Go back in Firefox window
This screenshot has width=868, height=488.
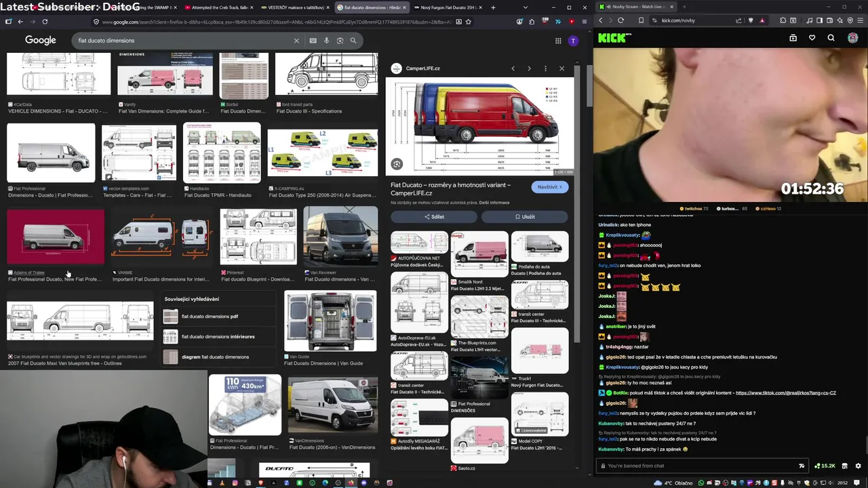(20, 22)
